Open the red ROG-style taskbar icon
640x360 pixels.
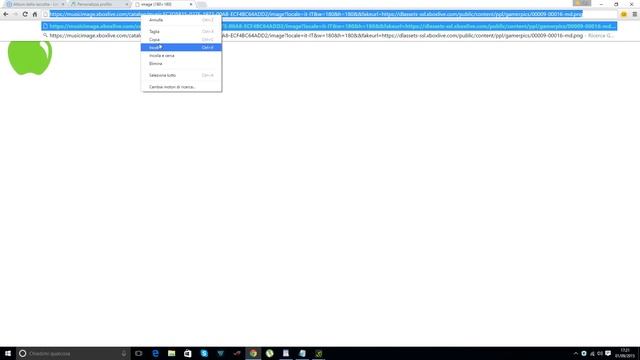pos(237,353)
